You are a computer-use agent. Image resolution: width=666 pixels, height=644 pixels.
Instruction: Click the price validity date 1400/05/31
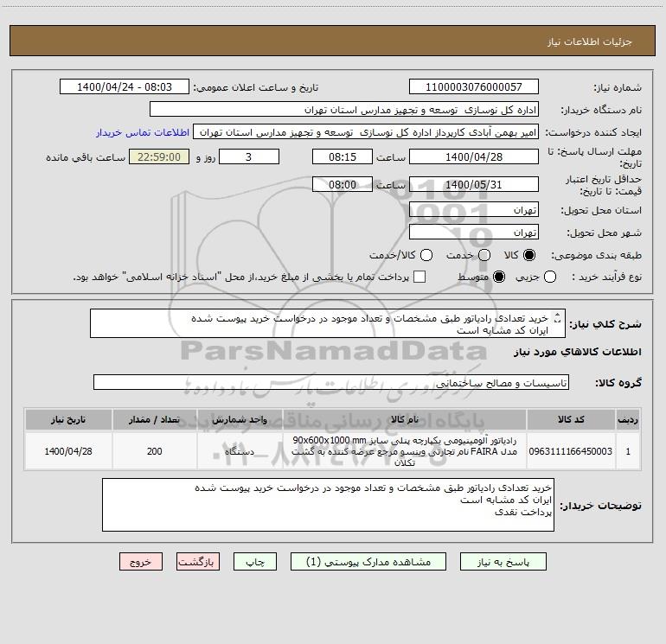[474, 185]
